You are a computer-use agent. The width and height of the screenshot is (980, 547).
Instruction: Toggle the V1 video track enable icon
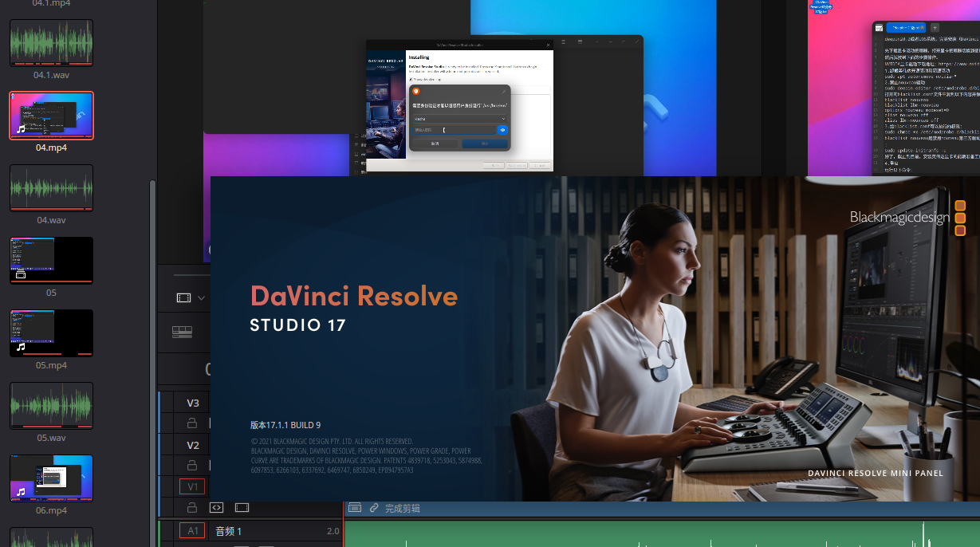tap(242, 507)
